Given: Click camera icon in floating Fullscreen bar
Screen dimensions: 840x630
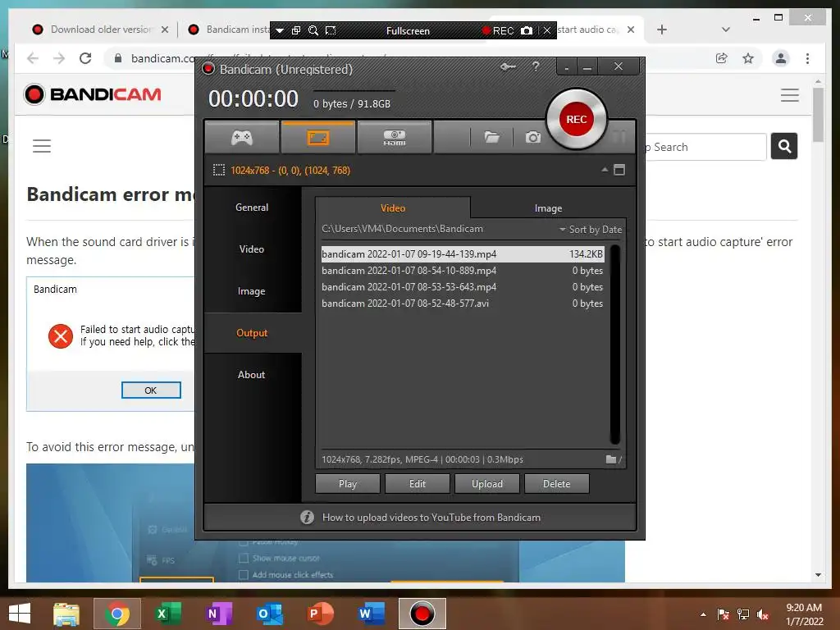Looking at the screenshot, I should click(x=527, y=30).
